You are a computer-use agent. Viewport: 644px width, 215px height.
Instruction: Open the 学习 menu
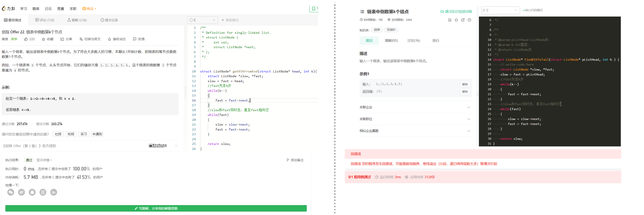point(23,9)
